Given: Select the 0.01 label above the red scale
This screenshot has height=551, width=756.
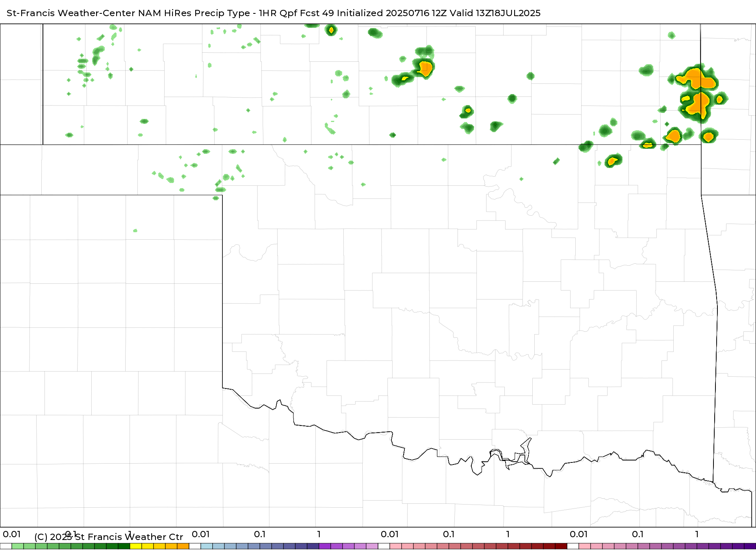Looking at the screenshot, I should (x=390, y=534).
